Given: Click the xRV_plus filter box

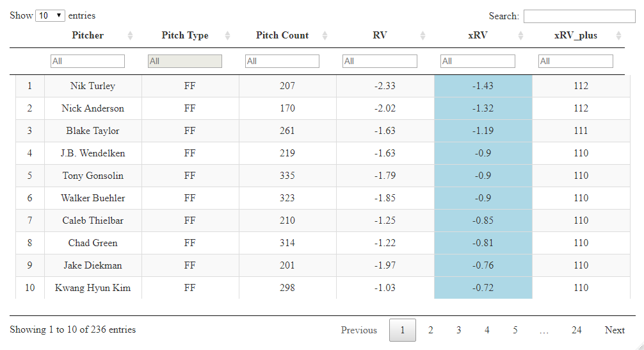Looking at the screenshot, I should 576,61.
